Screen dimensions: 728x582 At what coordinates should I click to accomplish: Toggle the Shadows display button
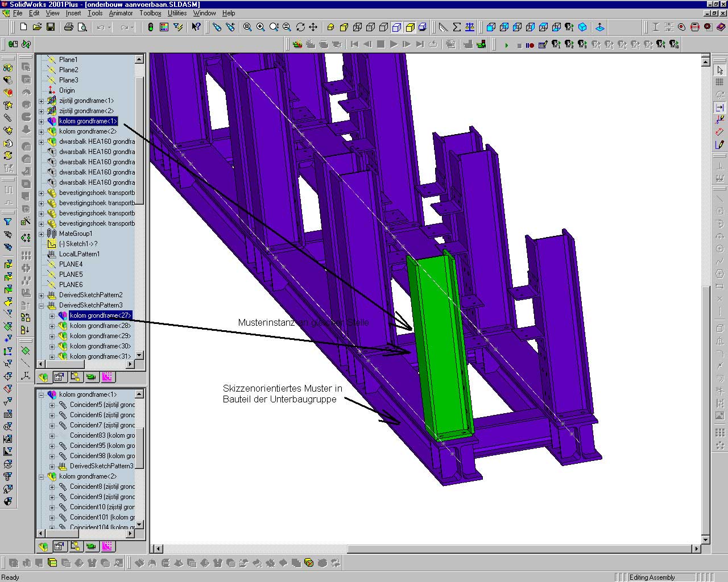[x=423, y=27]
